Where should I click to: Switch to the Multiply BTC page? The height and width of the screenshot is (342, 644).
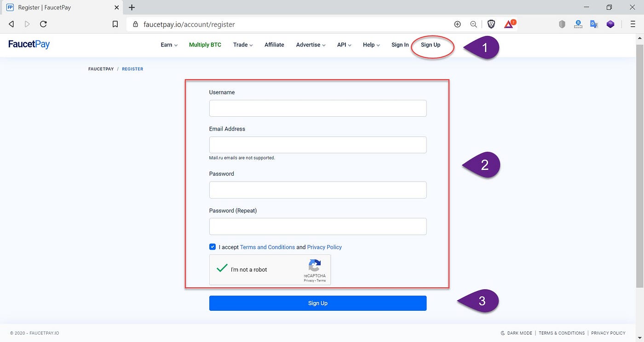click(205, 45)
